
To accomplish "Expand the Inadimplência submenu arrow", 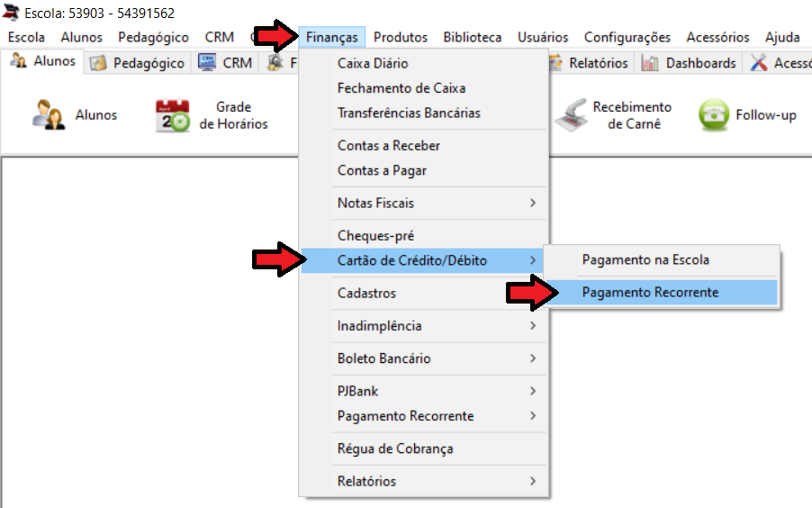I will click(533, 325).
